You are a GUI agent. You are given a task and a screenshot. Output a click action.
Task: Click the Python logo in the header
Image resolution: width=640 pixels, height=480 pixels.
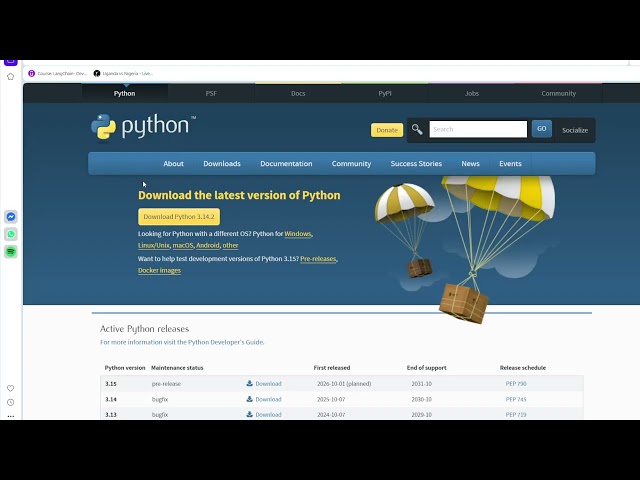(x=143, y=126)
